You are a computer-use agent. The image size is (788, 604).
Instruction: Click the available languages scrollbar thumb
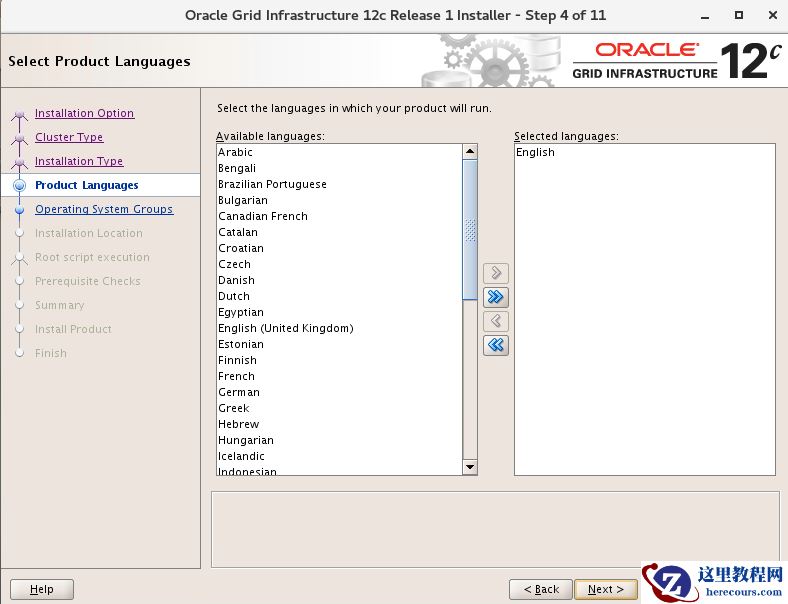coord(470,230)
